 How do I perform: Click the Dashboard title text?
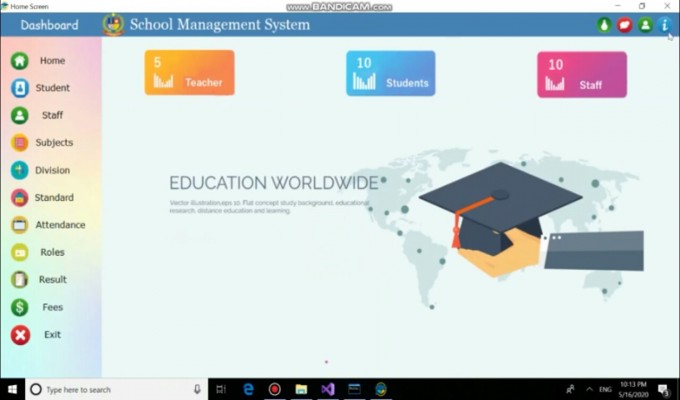[x=49, y=25]
